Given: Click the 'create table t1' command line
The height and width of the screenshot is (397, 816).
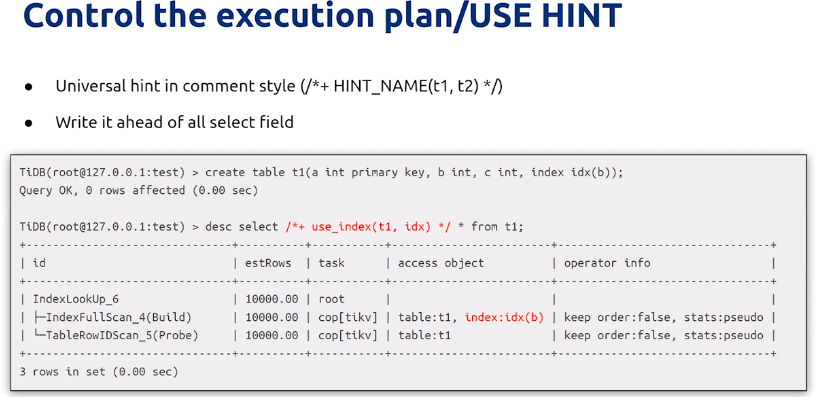Looking at the screenshot, I should coord(321,173).
